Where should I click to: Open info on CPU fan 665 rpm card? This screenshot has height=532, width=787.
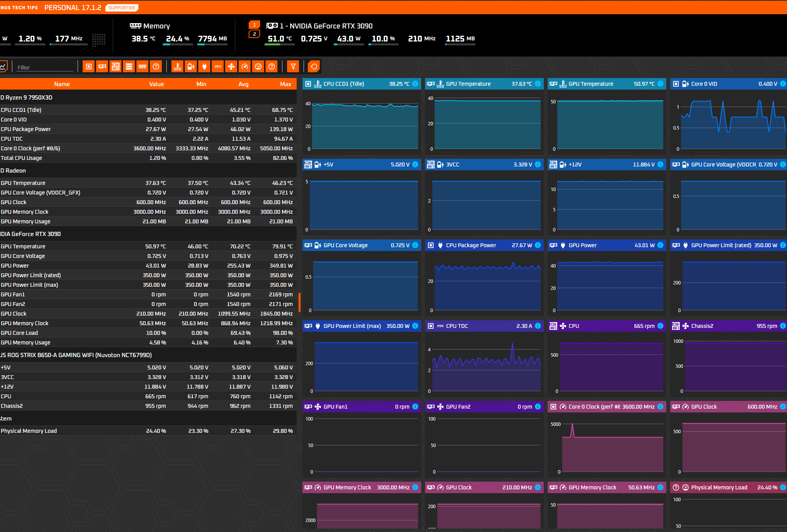(661, 326)
